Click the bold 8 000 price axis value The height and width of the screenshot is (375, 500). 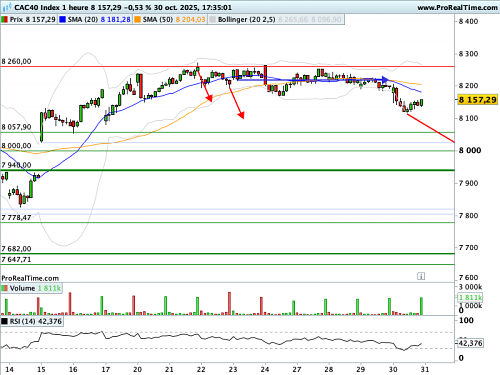pos(470,150)
